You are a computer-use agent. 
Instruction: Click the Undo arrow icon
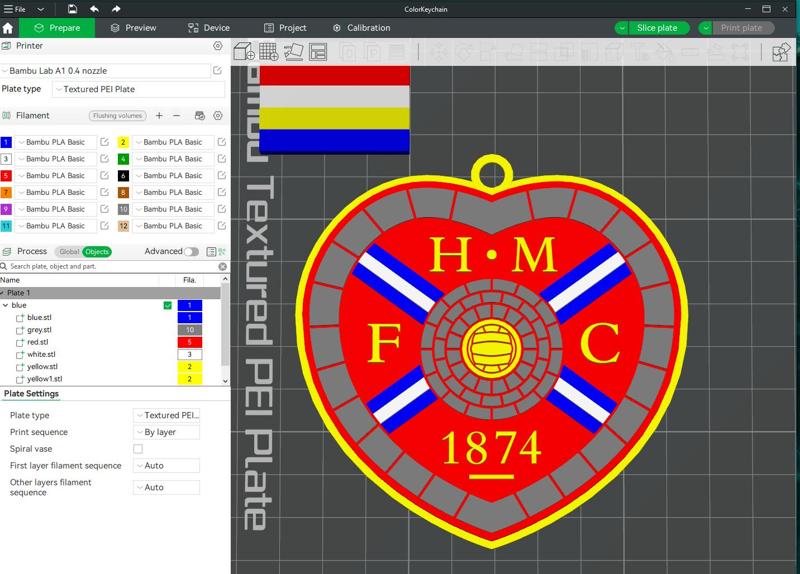pos(94,9)
